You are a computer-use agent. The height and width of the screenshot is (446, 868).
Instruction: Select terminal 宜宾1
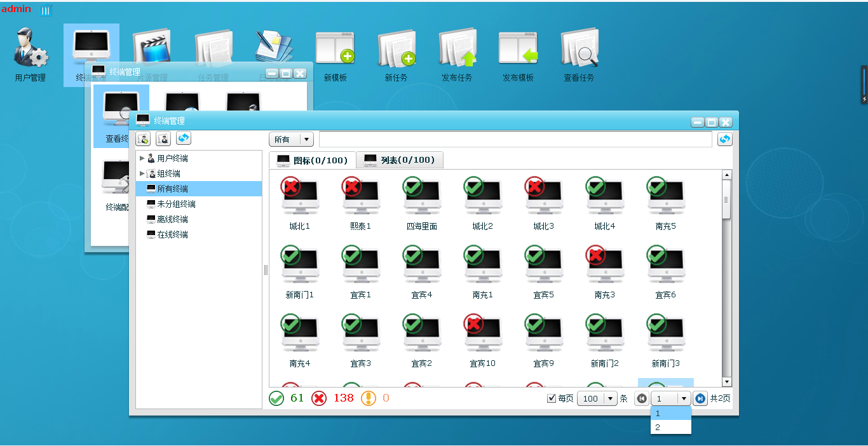tap(361, 272)
